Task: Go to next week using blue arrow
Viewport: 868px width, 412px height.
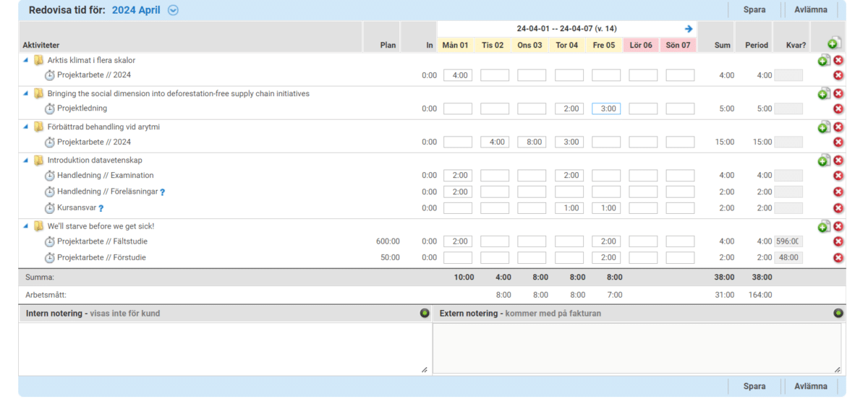Action: coord(689,29)
